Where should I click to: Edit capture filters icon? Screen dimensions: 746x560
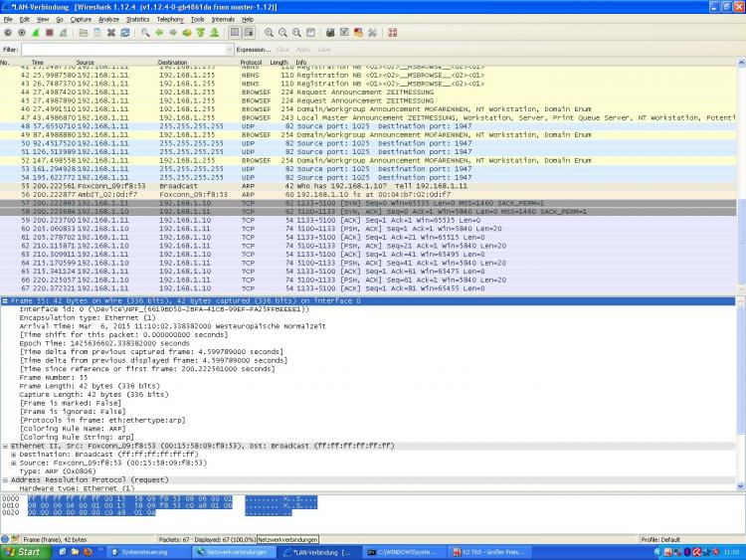330,33
